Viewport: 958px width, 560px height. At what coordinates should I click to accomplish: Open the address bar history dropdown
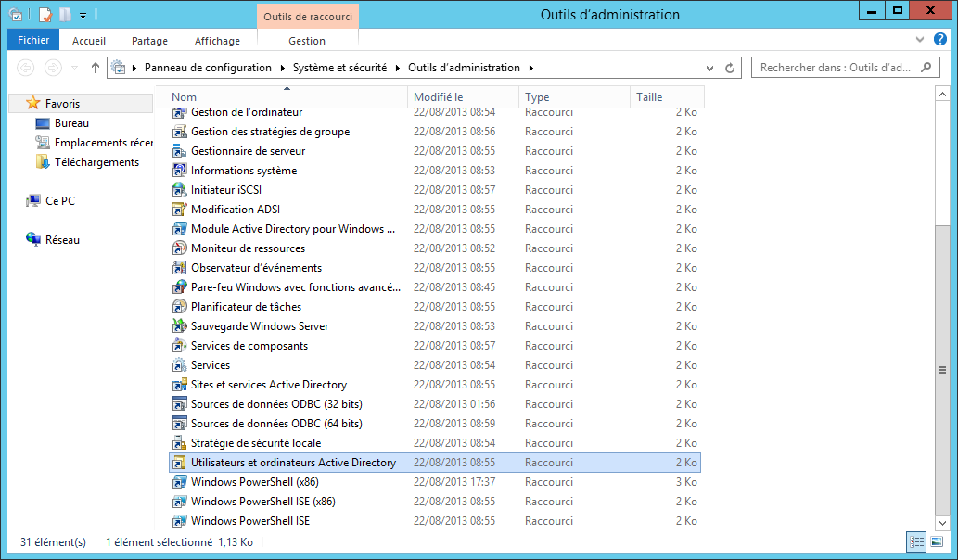[x=709, y=68]
